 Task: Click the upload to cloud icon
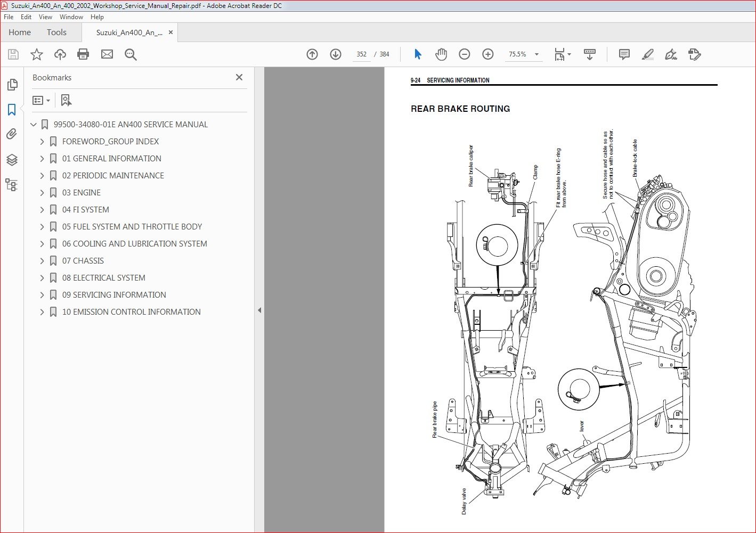[60, 54]
